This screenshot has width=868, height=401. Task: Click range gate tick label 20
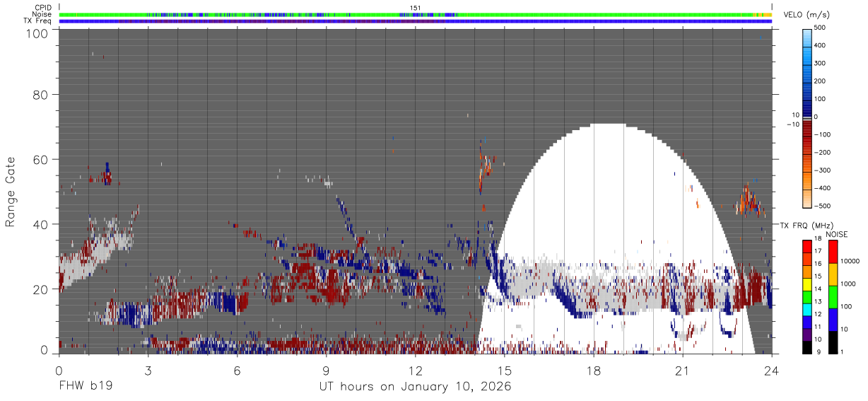coord(41,289)
